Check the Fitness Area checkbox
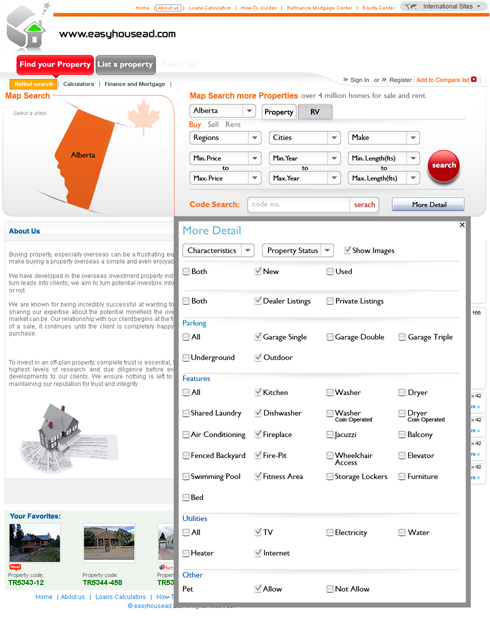 258,476
